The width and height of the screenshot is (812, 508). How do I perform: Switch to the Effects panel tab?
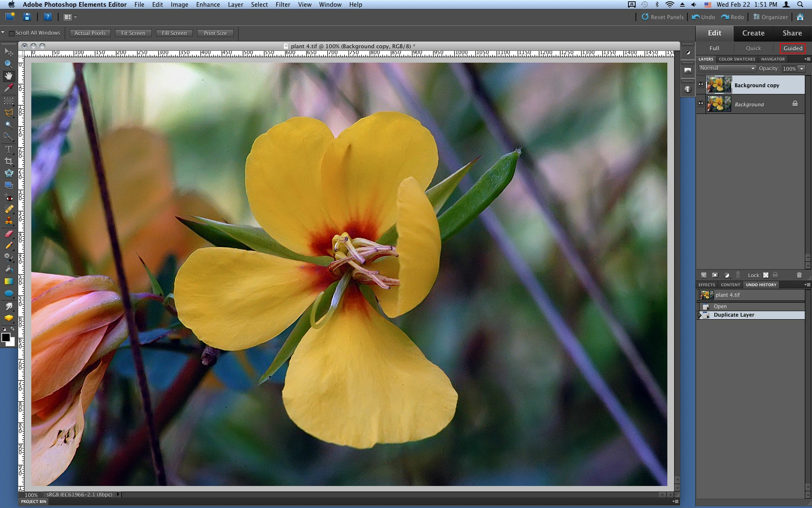[x=706, y=285]
